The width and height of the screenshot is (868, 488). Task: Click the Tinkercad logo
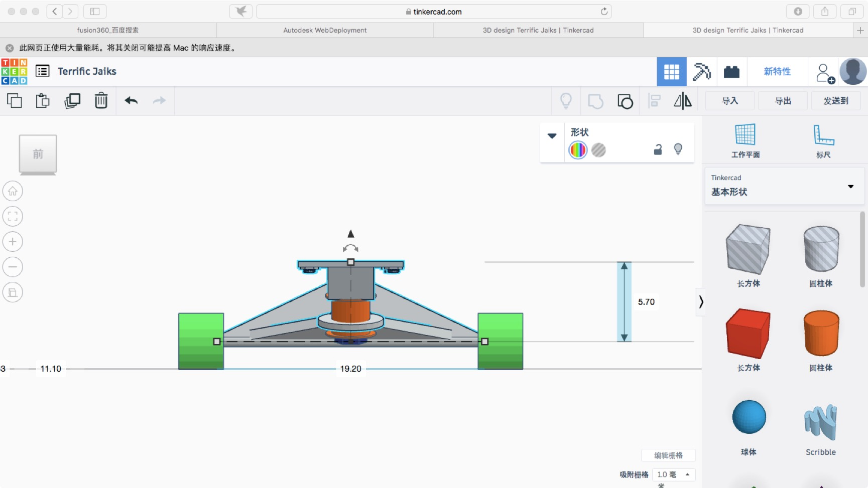(14, 71)
